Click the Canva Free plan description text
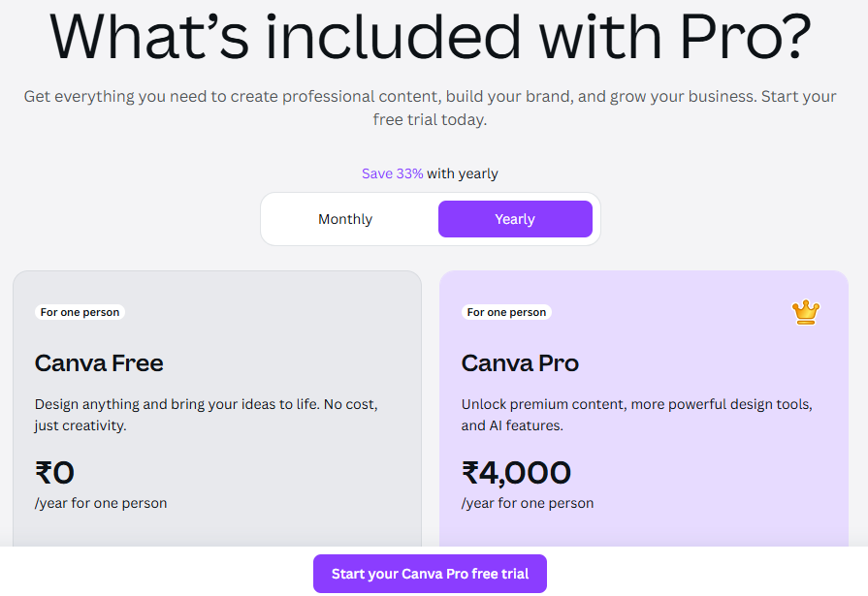868x596 pixels. (206, 414)
